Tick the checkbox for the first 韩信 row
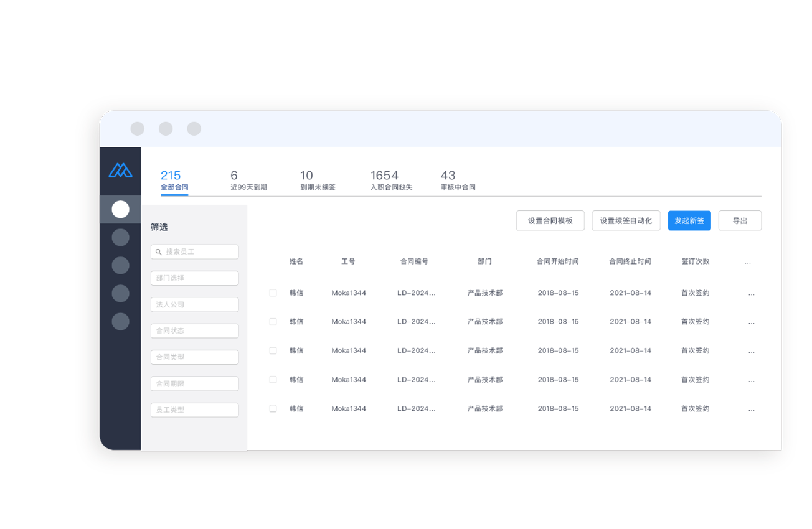Viewport: 812px width, 529px height. pyautogui.click(x=273, y=293)
